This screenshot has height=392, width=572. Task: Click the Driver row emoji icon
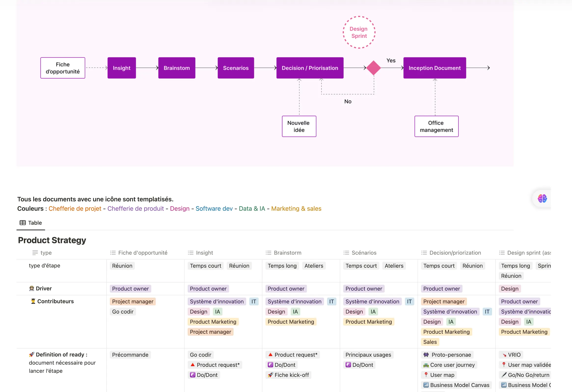coord(32,288)
